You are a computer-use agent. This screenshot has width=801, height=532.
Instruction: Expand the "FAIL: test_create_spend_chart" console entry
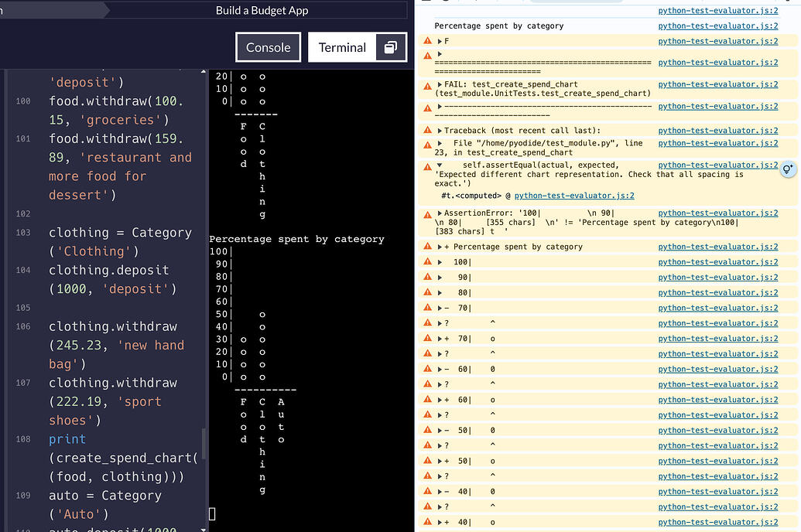click(x=440, y=84)
